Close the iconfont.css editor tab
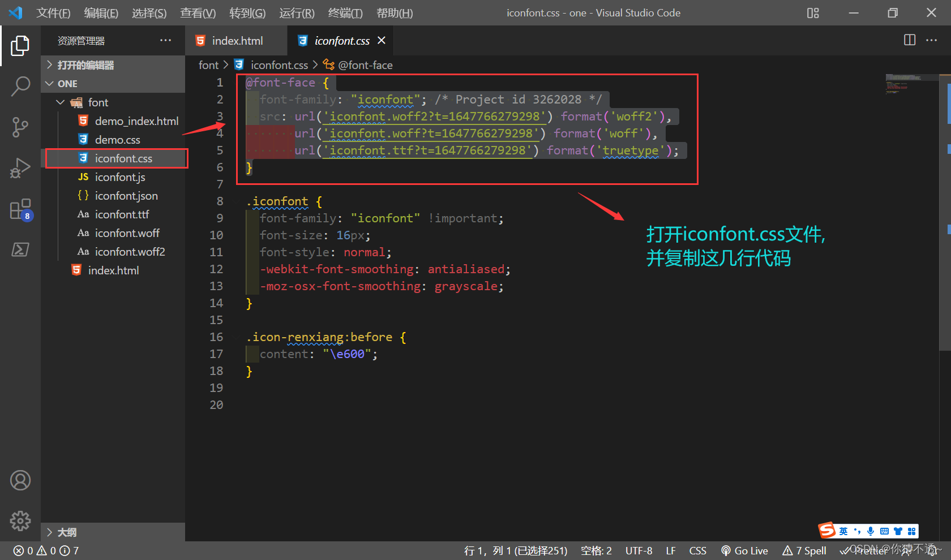The height and width of the screenshot is (560, 951). pos(382,40)
